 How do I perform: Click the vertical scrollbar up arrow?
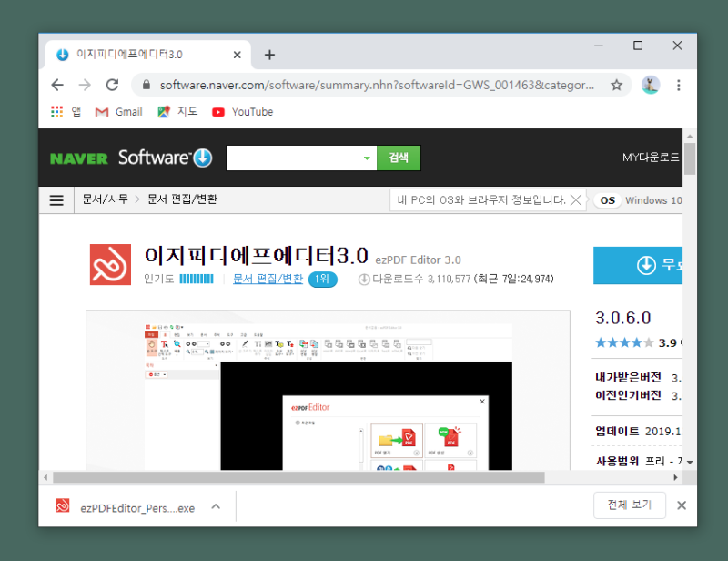(690, 136)
